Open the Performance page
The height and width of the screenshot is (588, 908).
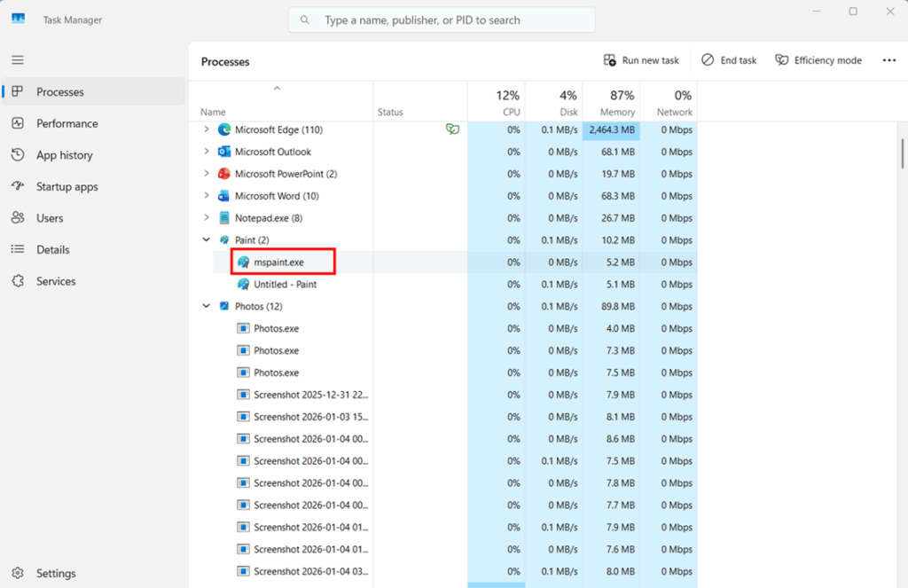(x=93, y=123)
